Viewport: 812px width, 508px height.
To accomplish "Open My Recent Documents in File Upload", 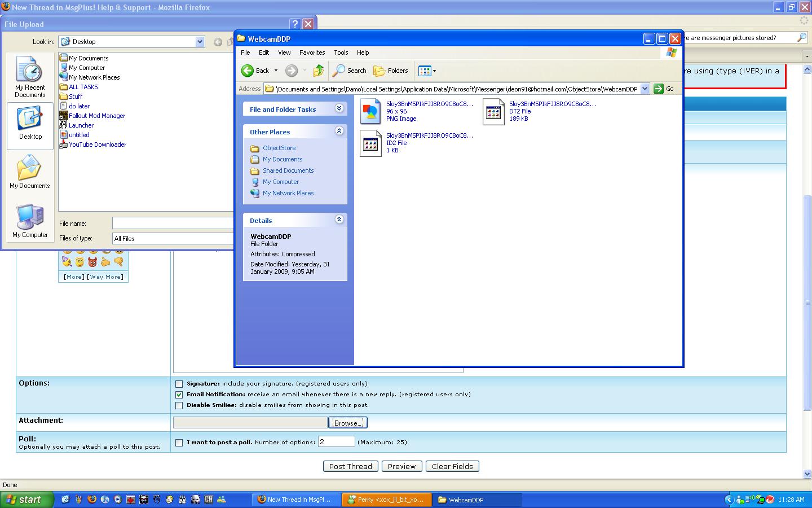I will click(x=30, y=77).
